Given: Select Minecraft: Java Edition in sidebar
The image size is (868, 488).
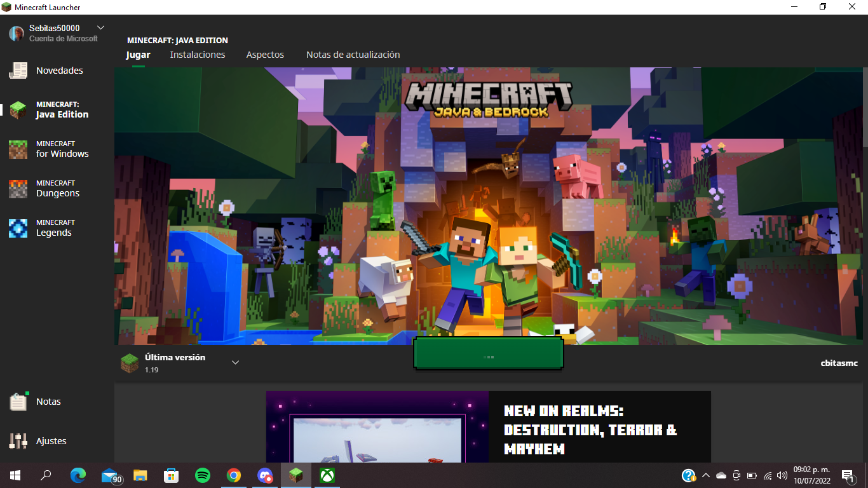Looking at the screenshot, I should [62, 110].
